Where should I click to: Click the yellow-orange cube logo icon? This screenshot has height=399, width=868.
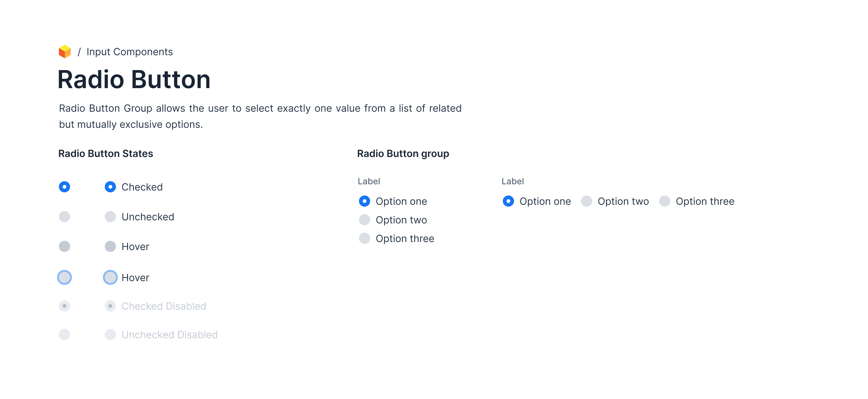pyautogui.click(x=65, y=52)
